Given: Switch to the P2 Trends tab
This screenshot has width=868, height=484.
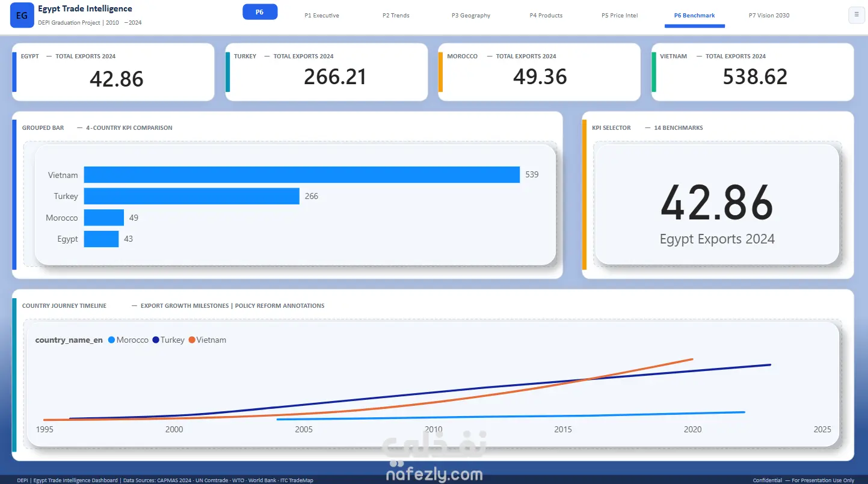Looking at the screenshot, I should tap(396, 16).
